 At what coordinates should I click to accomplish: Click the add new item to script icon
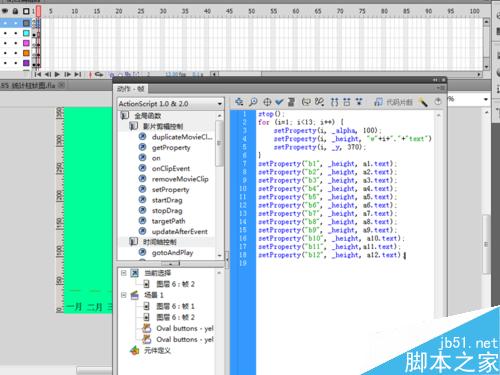coord(239,102)
